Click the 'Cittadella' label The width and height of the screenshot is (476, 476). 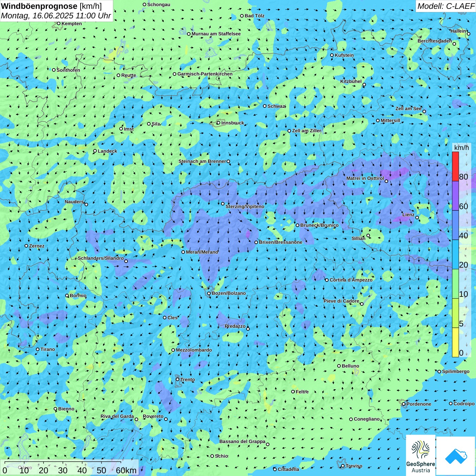288,469
